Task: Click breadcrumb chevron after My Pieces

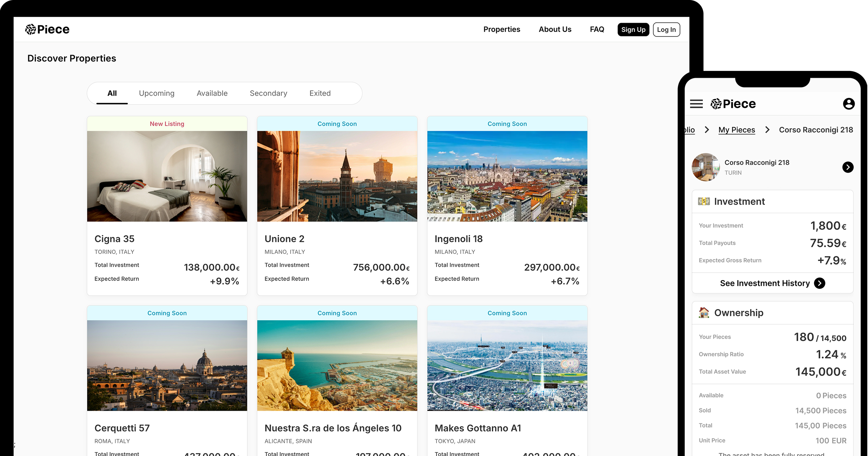Action: 767,130
